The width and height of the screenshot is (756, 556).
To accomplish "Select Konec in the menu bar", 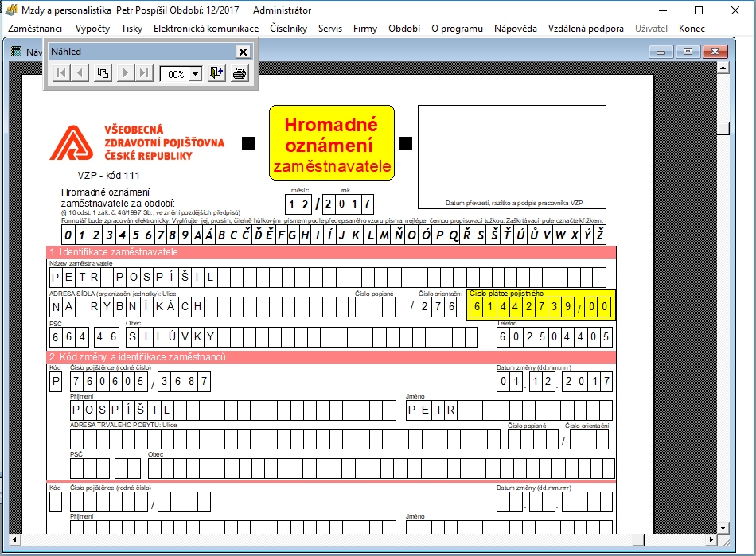I will click(x=692, y=29).
